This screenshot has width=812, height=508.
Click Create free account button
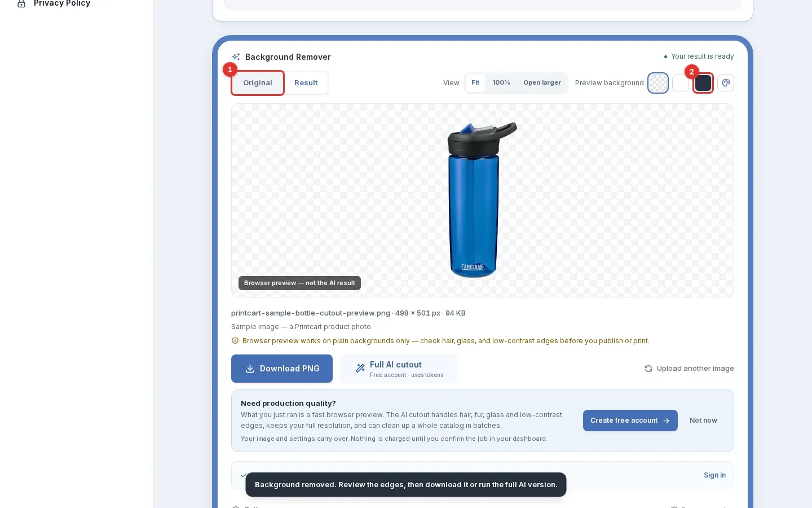(630, 421)
